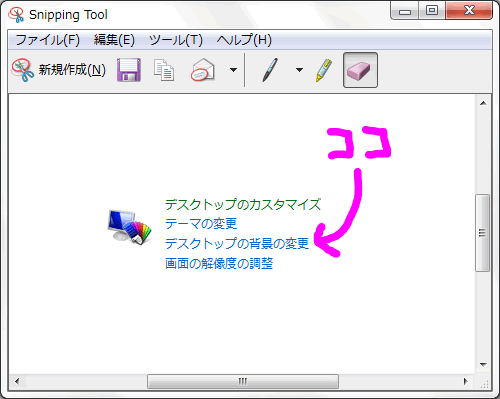Image resolution: width=500 pixels, height=399 pixels.
Task: Click the horizontal scrollbar thumb
Action: [x=243, y=381]
